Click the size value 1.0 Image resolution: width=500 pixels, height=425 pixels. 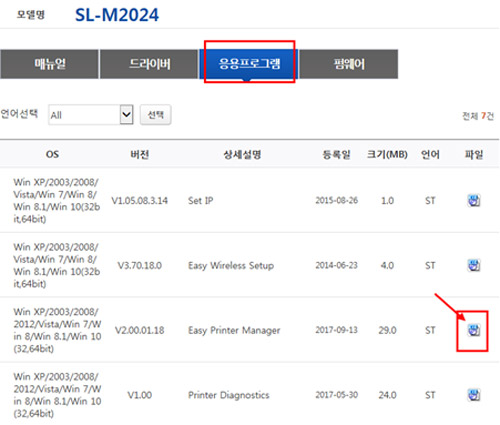387,201
